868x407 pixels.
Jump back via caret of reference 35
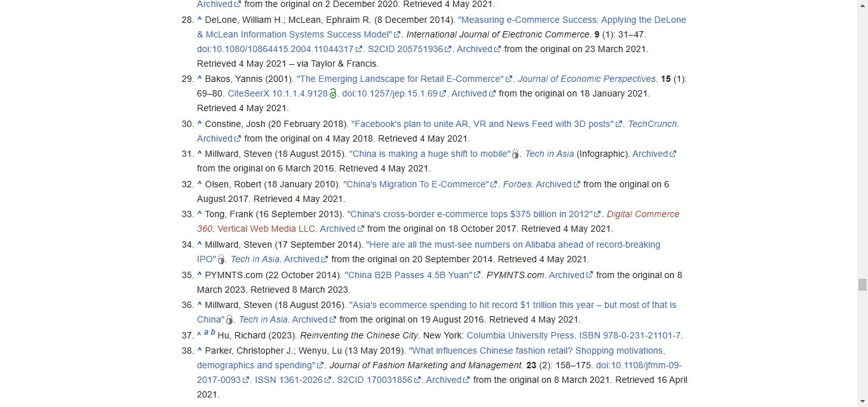pos(200,275)
